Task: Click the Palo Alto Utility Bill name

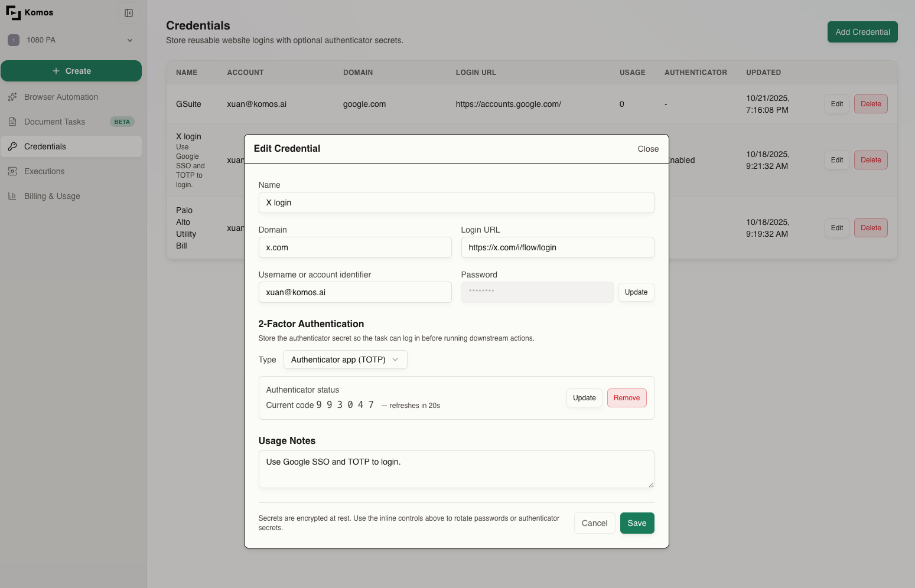Action: tap(186, 228)
